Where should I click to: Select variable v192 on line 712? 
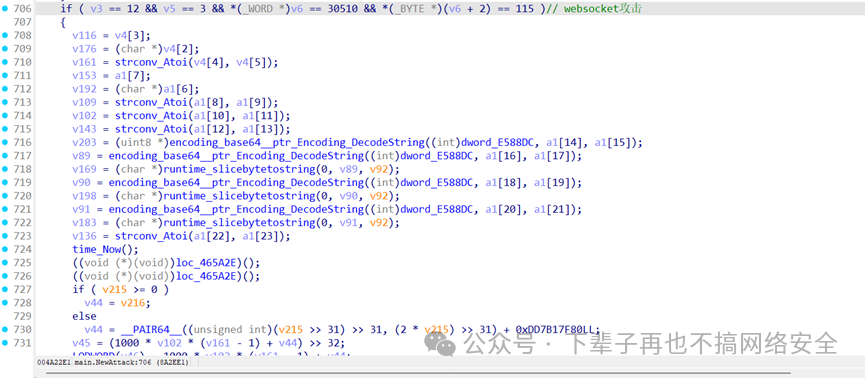click(x=84, y=89)
